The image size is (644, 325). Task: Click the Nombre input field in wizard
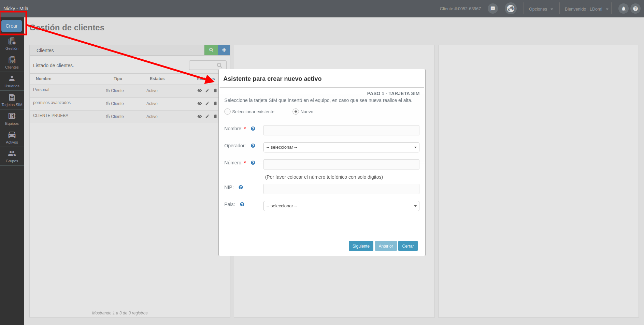point(341,130)
